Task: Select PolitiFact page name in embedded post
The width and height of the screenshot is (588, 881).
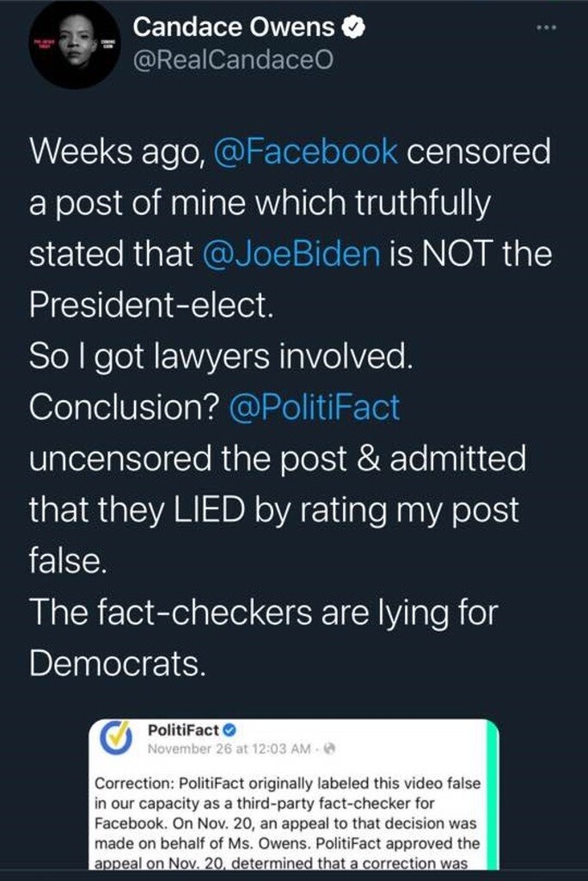Action: (183, 730)
